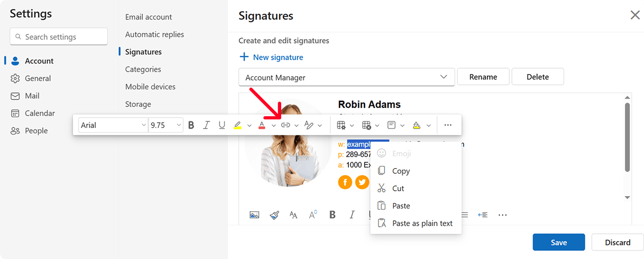Click the insert link icon
Image resolution: width=644 pixels, height=259 pixels.
(286, 125)
